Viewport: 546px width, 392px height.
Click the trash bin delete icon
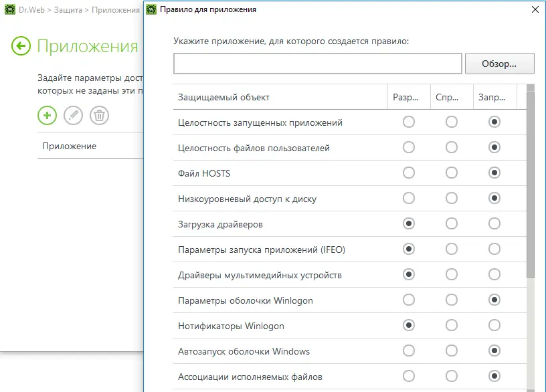(x=99, y=115)
